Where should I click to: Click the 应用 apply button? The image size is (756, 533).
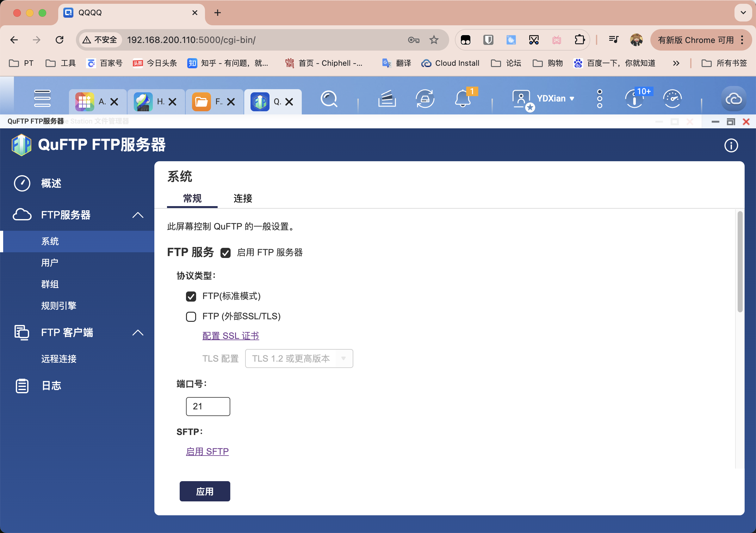pos(205,491)
